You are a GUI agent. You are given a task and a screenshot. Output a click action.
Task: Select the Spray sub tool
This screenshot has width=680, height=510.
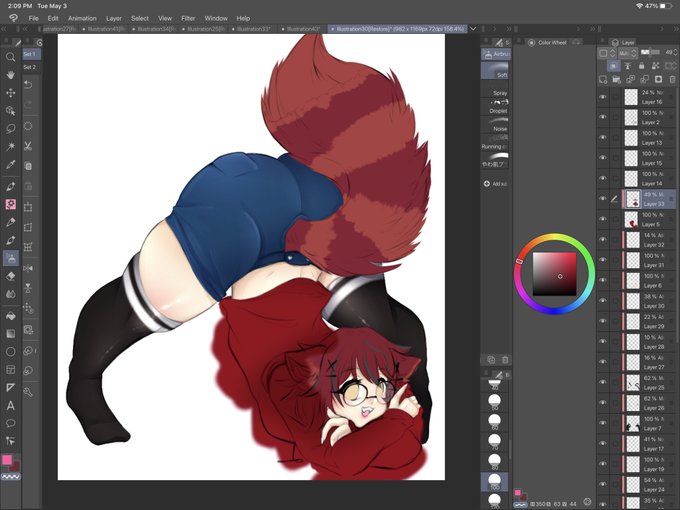[x=496, y=89]
